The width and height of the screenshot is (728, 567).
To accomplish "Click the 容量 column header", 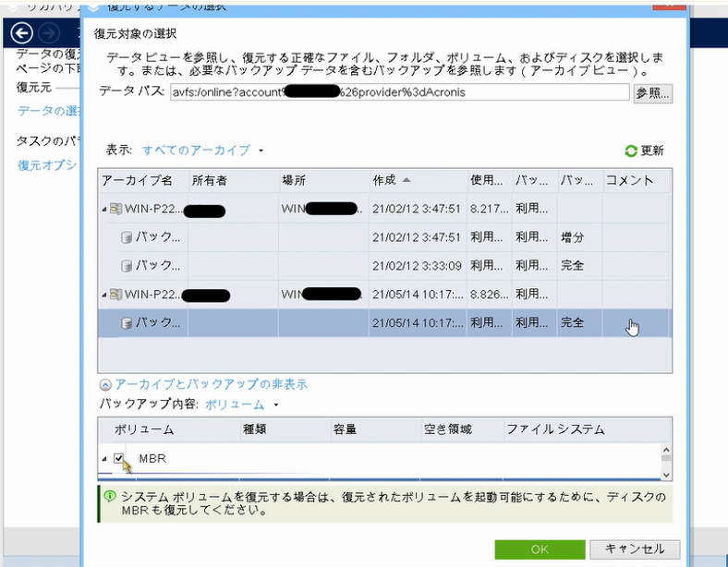I will [375, 429].
